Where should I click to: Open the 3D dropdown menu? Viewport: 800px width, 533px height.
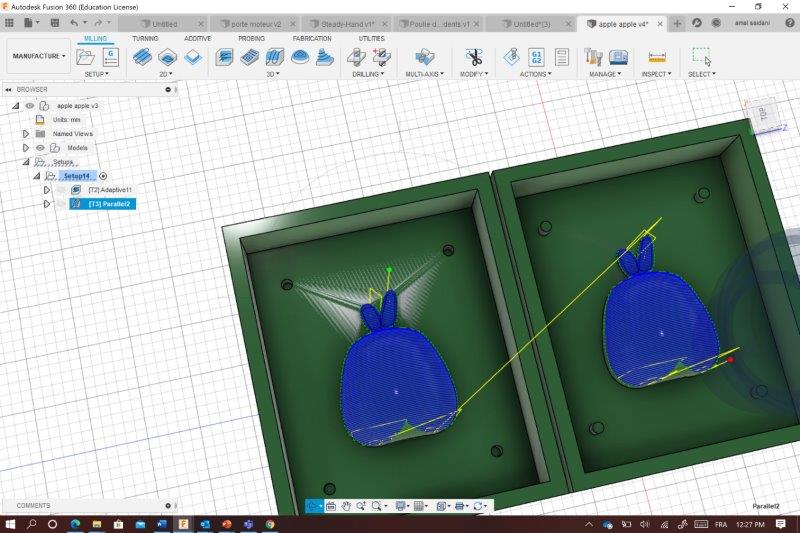click(x=273, y=74)
